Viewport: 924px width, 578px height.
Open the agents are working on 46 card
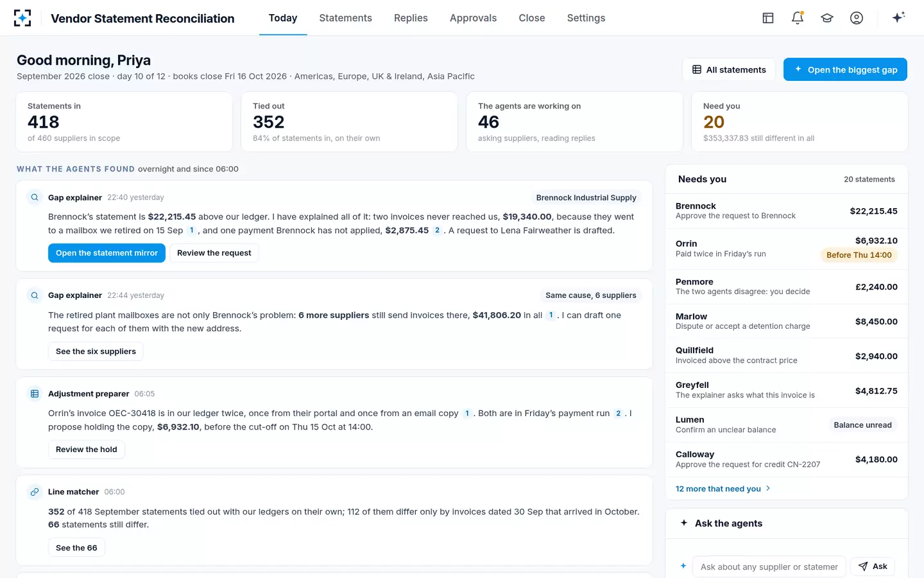[575, 122]
